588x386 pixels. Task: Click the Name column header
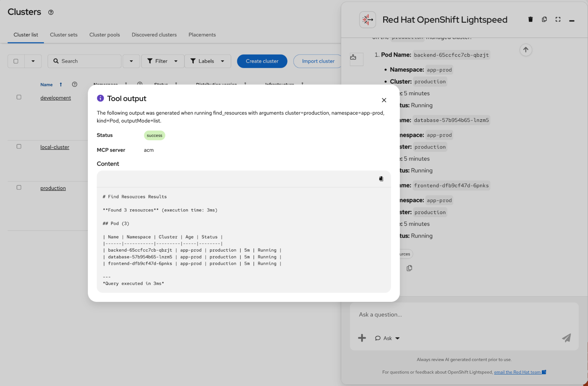46,85
